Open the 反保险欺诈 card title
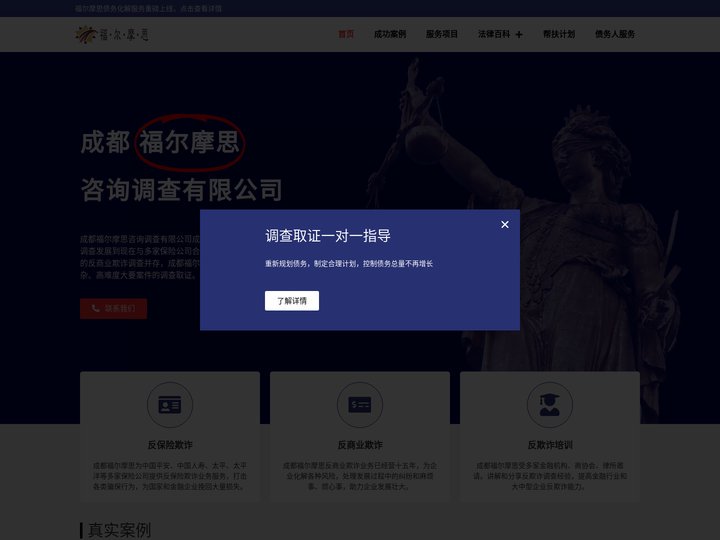The image size is (720, 540). [x=170, y=445]
